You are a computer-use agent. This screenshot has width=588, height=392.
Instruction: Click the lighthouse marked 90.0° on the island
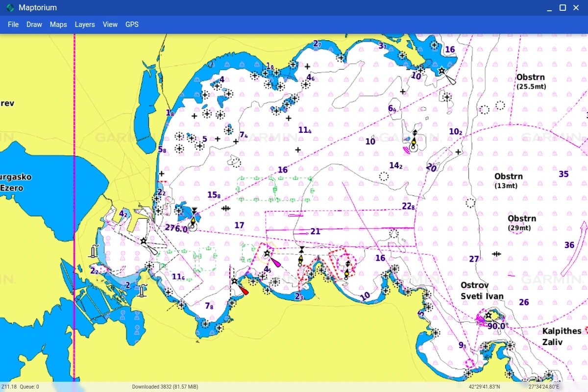[x=488, y=315]
